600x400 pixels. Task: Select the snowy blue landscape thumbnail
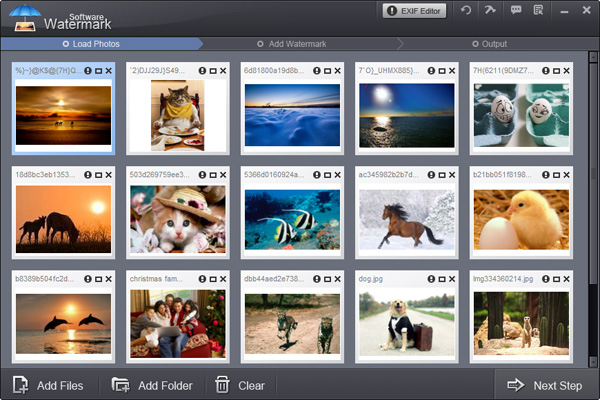tap(292, 115)
